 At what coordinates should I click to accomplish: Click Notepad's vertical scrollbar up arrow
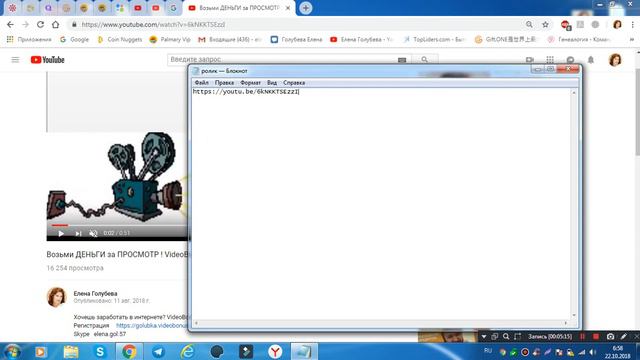[x=574, y=93]
